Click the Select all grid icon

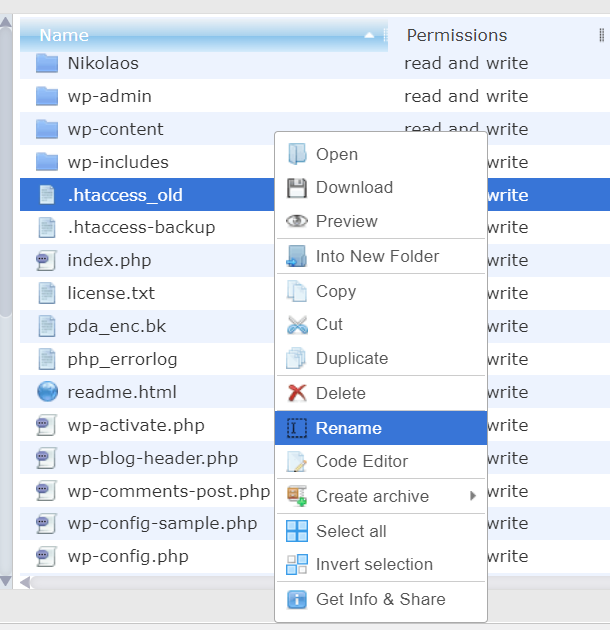[x=297, y=531]
